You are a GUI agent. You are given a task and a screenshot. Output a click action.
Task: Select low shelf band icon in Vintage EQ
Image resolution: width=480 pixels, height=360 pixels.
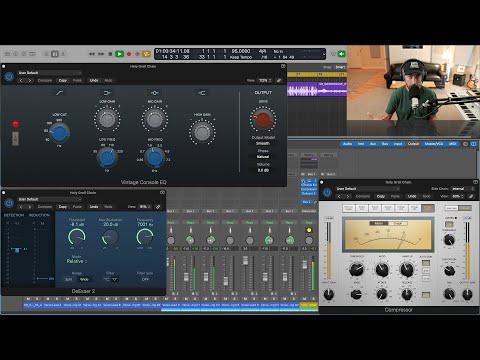tap(107, 93)
